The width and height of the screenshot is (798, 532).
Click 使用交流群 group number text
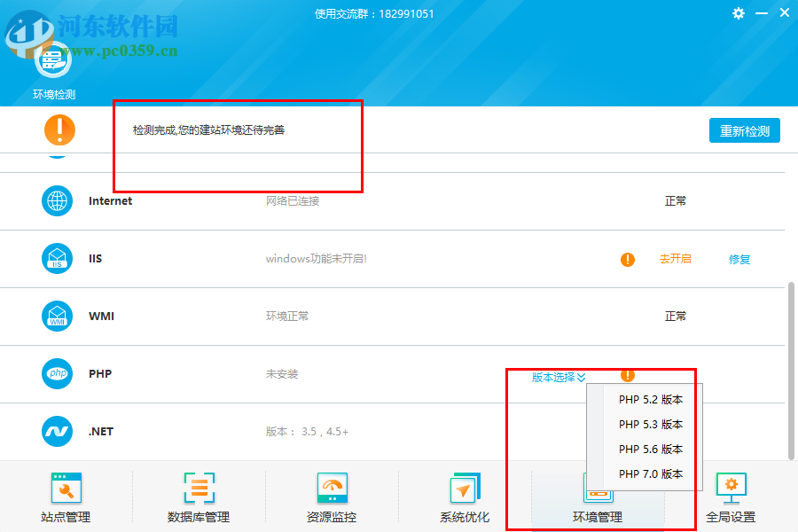click(x=374, y=14)
